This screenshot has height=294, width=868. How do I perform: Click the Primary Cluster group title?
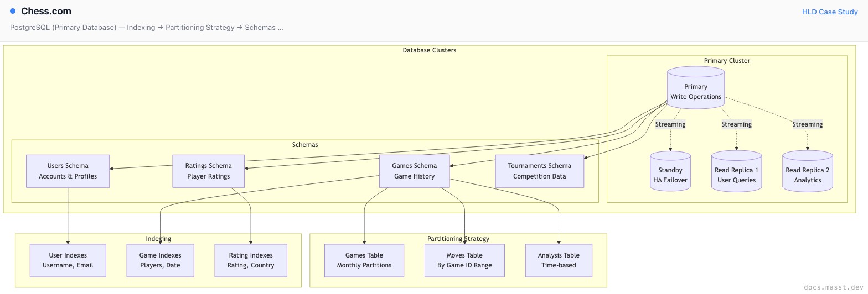727,61
